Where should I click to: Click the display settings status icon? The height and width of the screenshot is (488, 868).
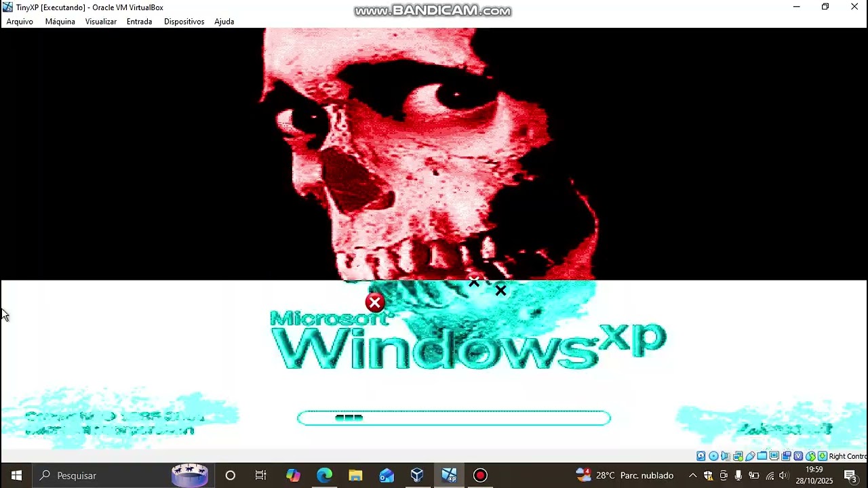click(x=774, y=456)
